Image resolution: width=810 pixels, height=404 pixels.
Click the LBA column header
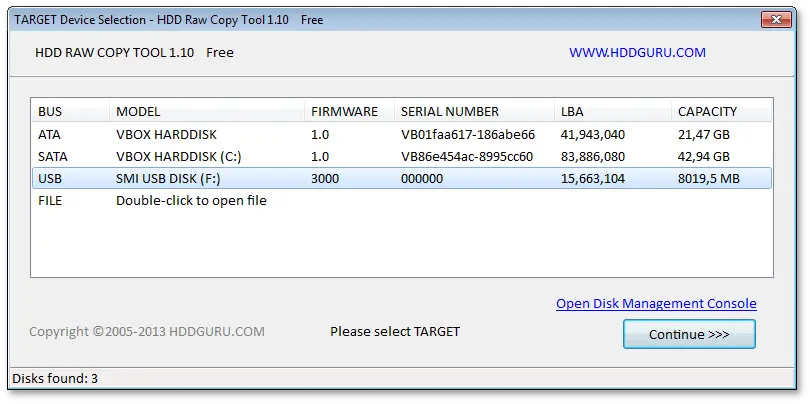coord(571,111)
